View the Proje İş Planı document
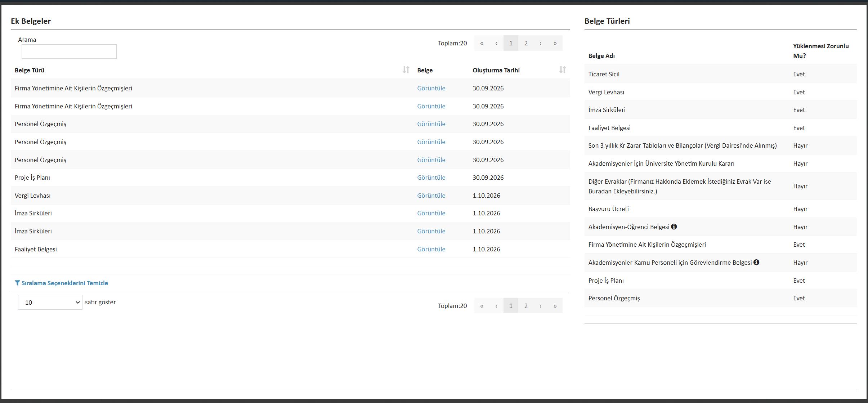868x403 pixels. tap(431, 178)
